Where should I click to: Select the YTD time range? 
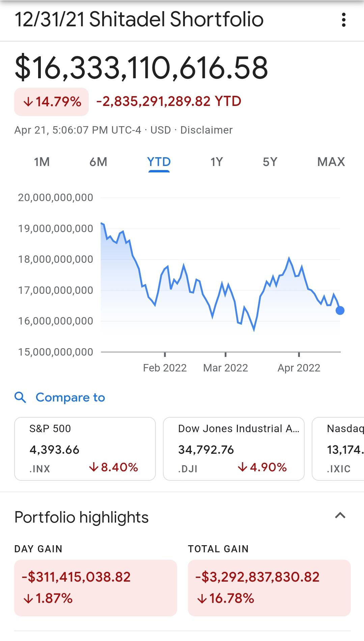pos(159,162)
